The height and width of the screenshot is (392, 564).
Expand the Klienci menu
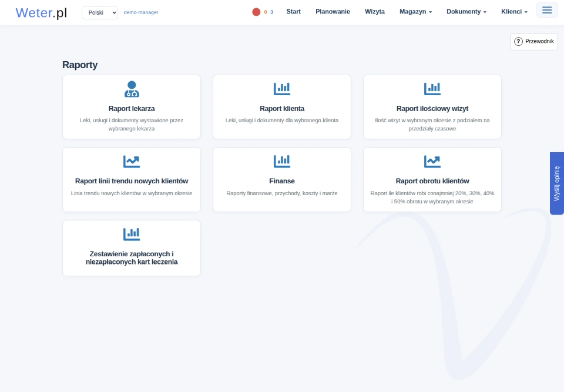coord(514,12)
